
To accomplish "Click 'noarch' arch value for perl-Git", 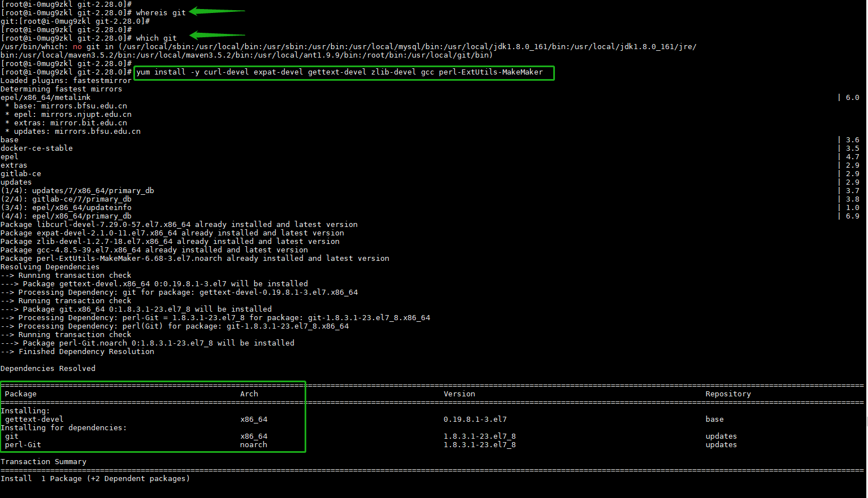I will pyautogui.click(x=254, y=445).
